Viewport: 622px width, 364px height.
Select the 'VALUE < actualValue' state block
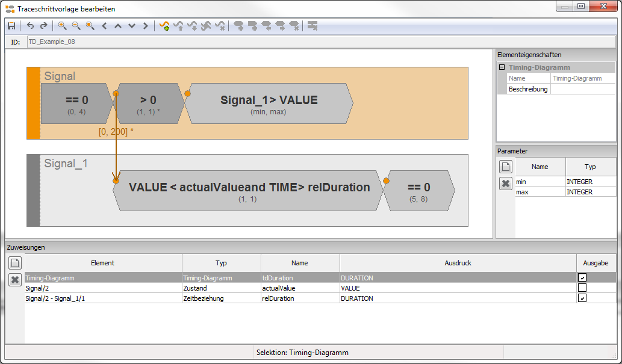point(248,191)
